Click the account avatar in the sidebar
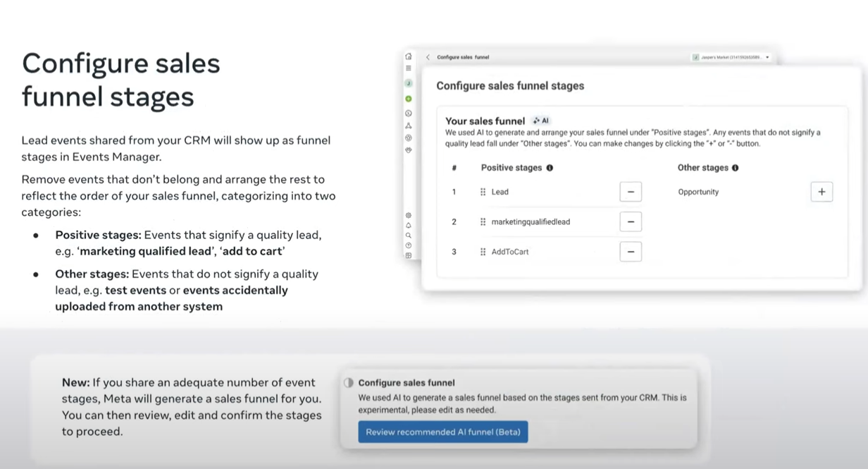Viewport: 868px width, 469px height. 409,83
